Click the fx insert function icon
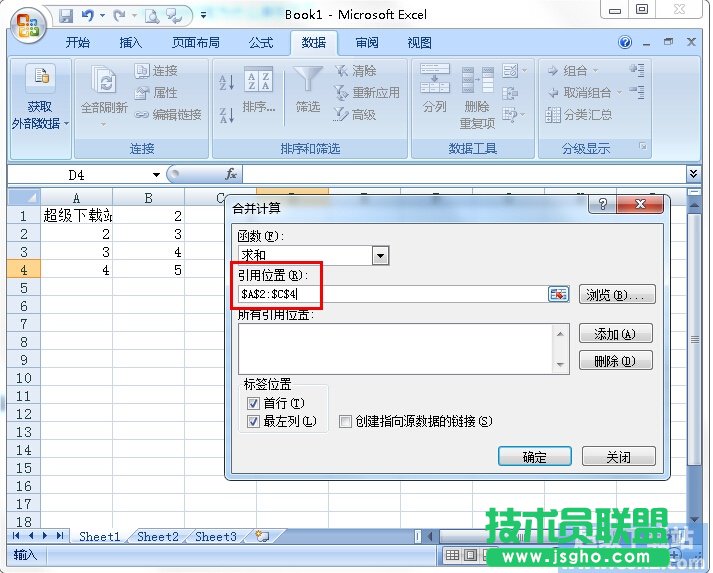713x573 pixels. point(231,174)
